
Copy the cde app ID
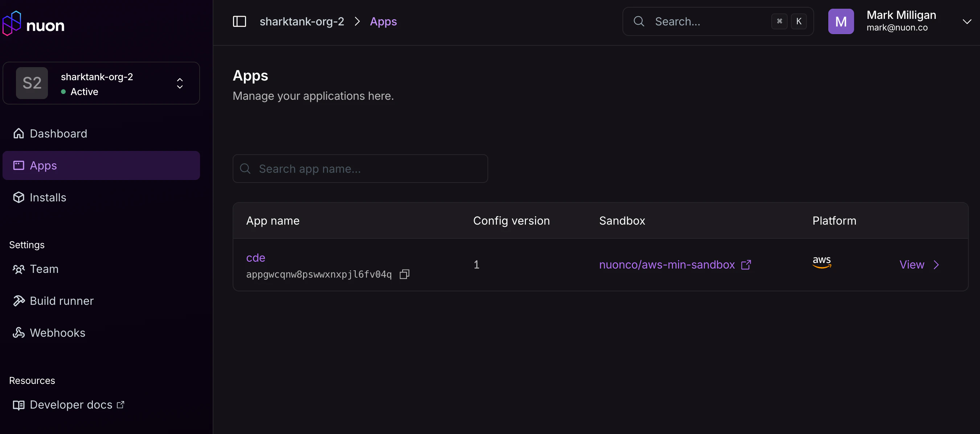[404, 274]
